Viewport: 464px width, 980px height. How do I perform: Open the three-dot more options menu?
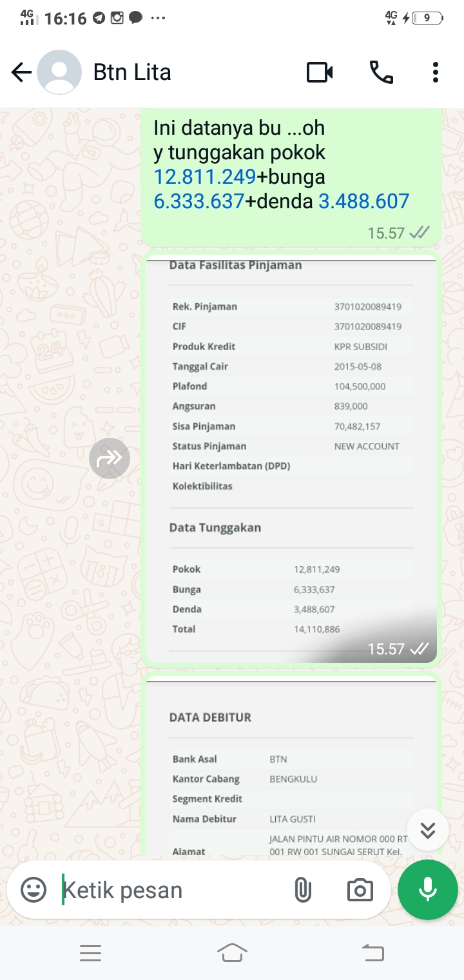pyautogui.click(x=436, y=72)
